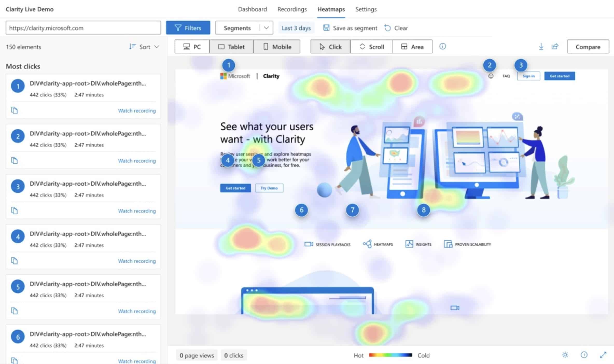Open the Dashboard tab

[252, 9]
